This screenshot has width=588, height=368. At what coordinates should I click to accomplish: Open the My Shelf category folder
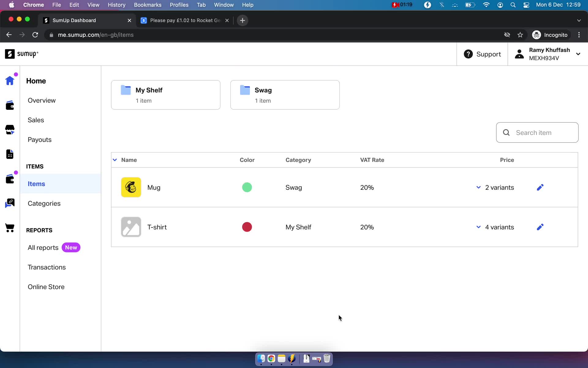(x=166, y=94)
